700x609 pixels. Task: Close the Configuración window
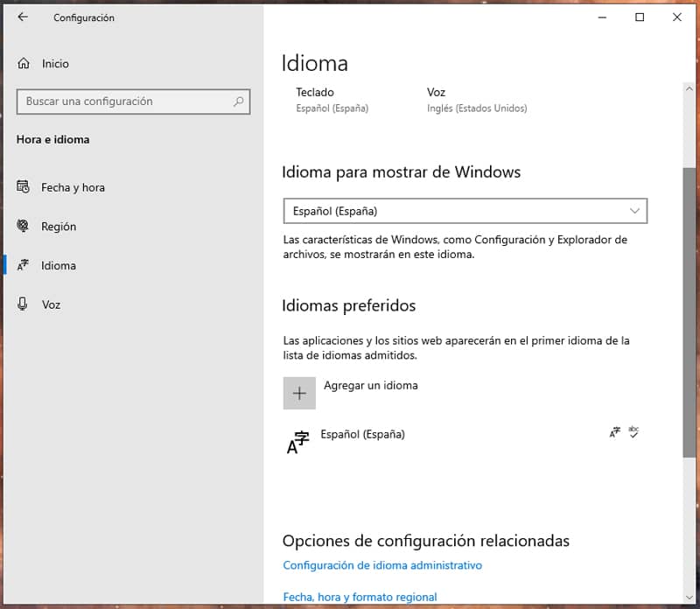coord(676,17)
